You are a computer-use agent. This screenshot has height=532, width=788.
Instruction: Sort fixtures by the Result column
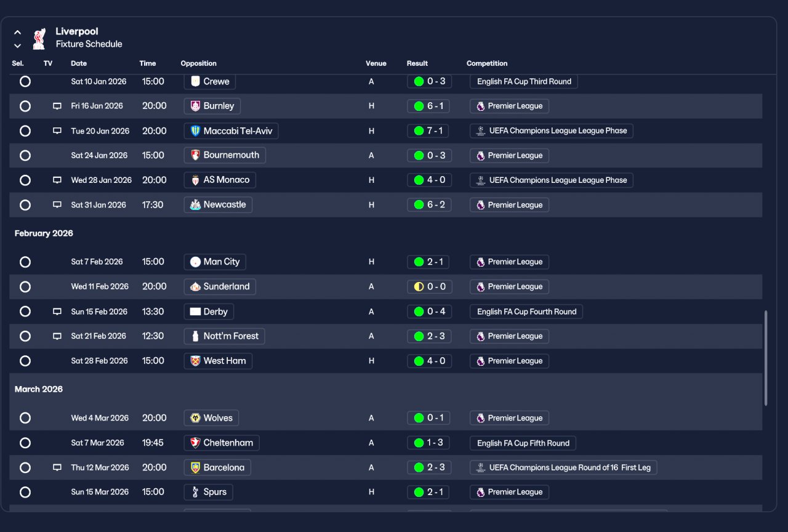coord(417,63)
